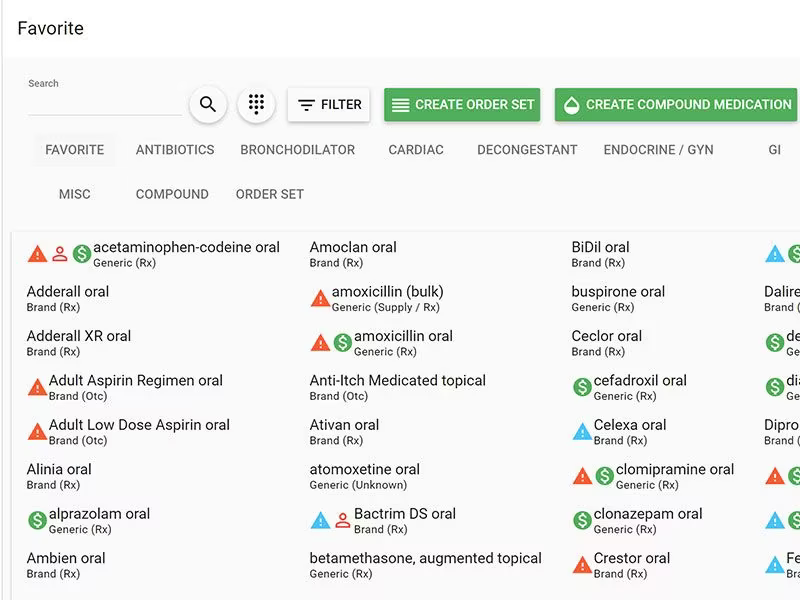Switch to the GI tab

774,149
